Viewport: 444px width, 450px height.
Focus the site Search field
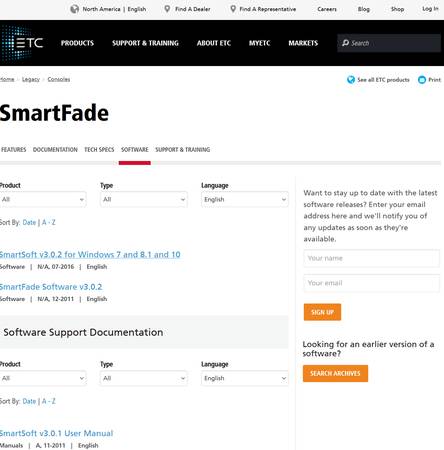(x=389, y=43)
